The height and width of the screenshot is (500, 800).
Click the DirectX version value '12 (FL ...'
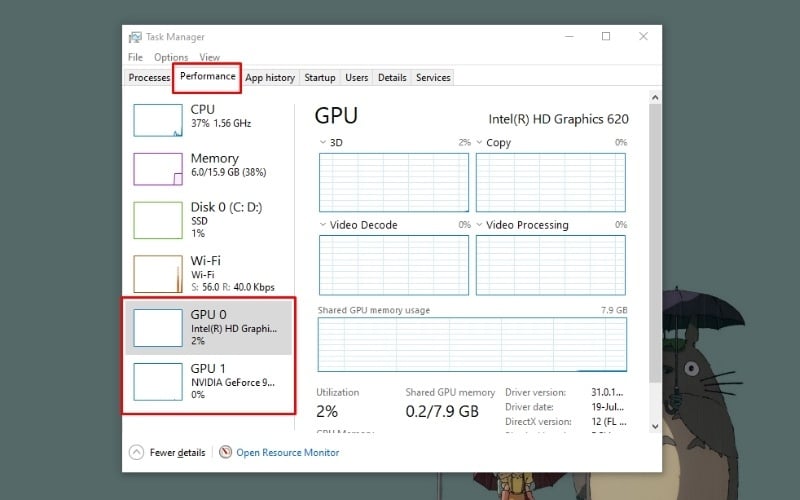608,421
